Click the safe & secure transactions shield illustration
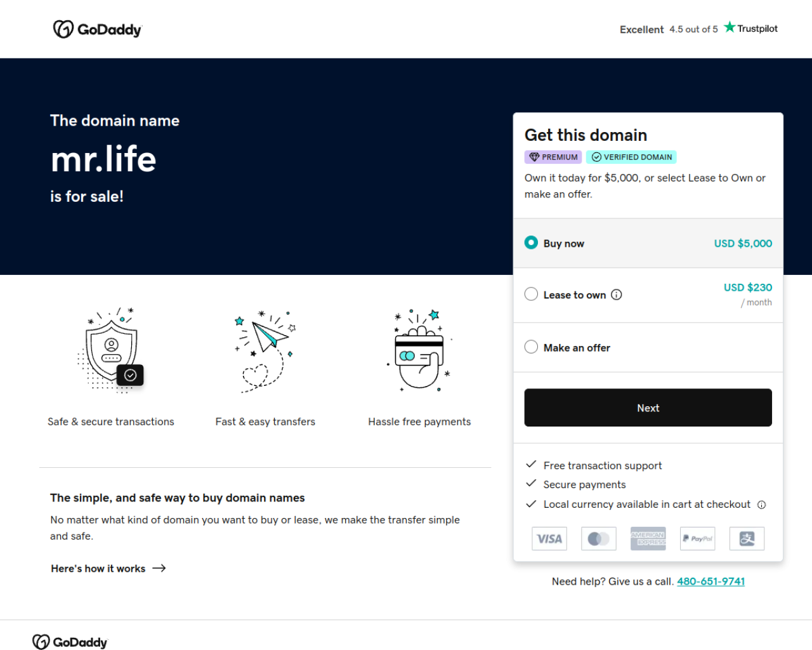This screenshot has height=650, width=812. tap(111, 350)
